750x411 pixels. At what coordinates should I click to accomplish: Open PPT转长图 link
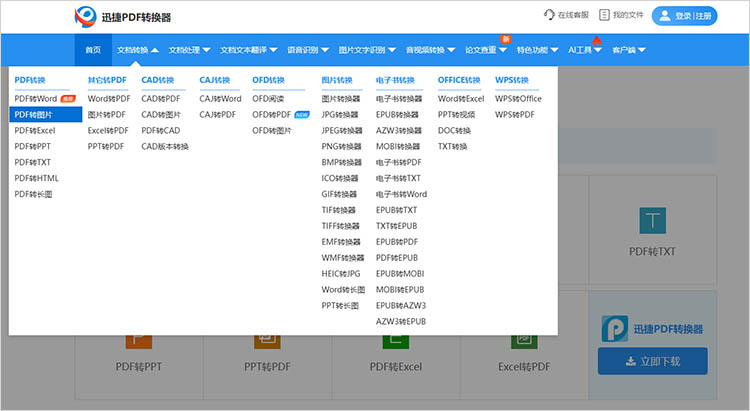click(340, 305)
